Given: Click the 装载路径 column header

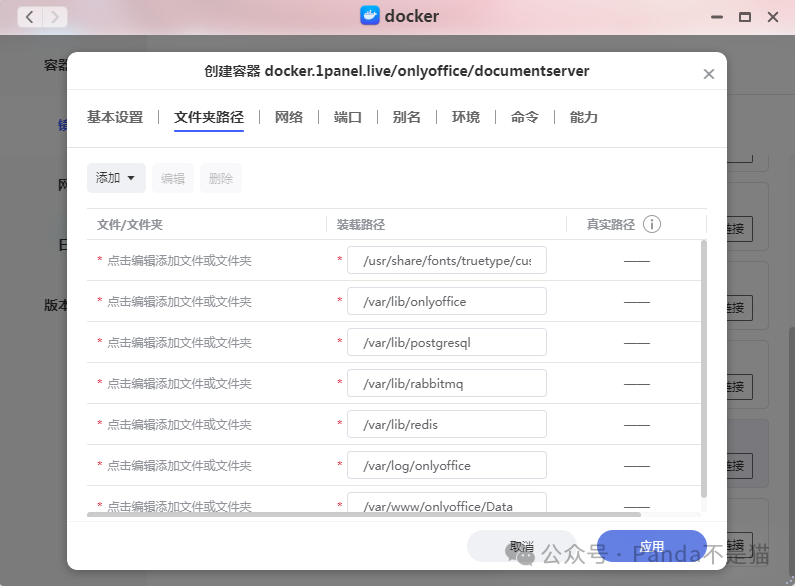Looking at the screenshot, I should click(361, 225).
